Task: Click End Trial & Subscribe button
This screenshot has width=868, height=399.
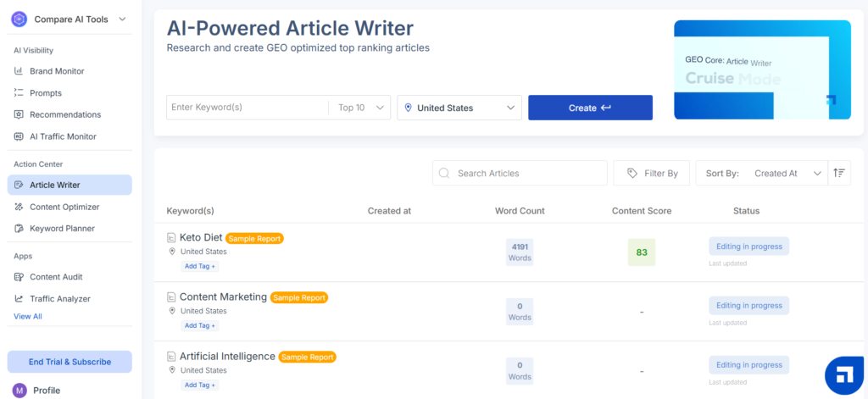Action: coord(70,362)
